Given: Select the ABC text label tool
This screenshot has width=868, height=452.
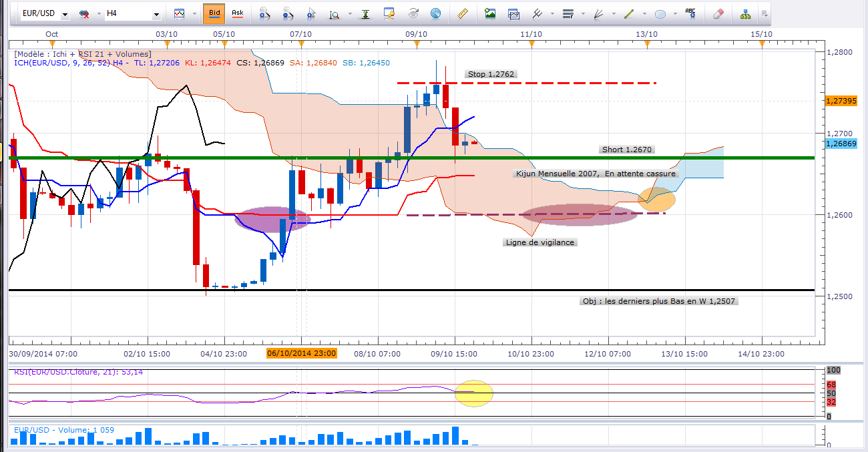Looking at the screenshot, I should 691,13.
